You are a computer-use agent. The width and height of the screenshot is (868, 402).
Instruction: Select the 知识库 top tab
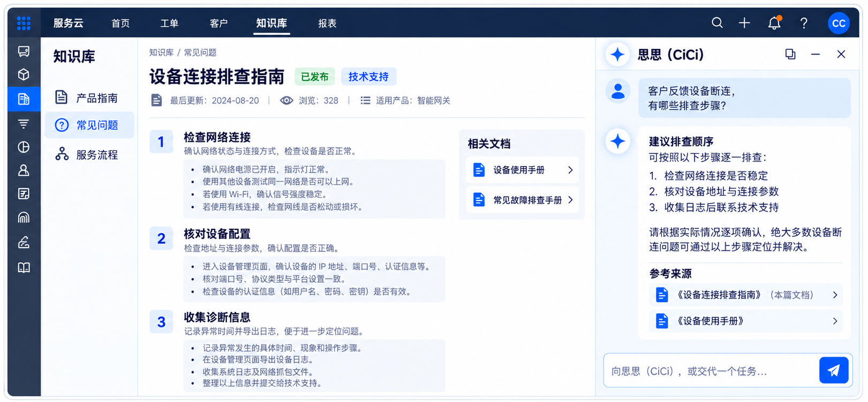[271, 23]
